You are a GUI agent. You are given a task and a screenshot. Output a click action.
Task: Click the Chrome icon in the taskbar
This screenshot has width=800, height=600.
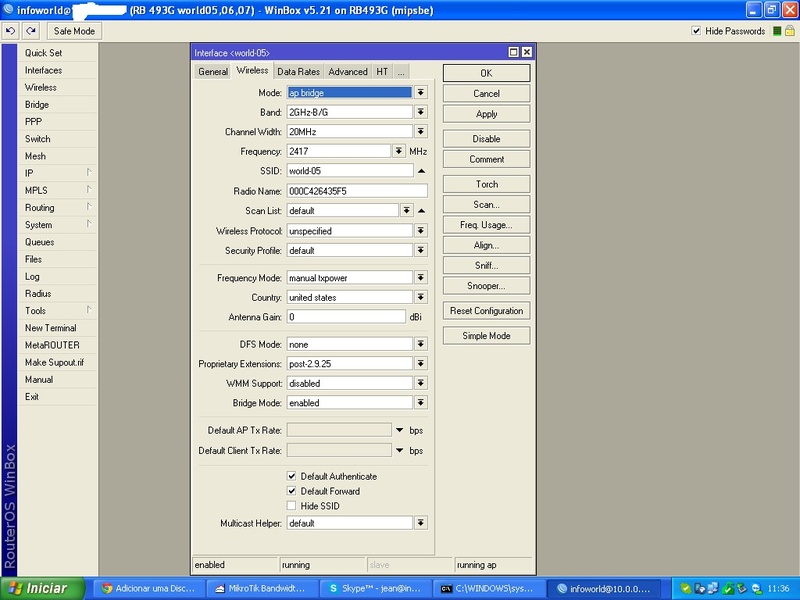click(x=107, y=588)
